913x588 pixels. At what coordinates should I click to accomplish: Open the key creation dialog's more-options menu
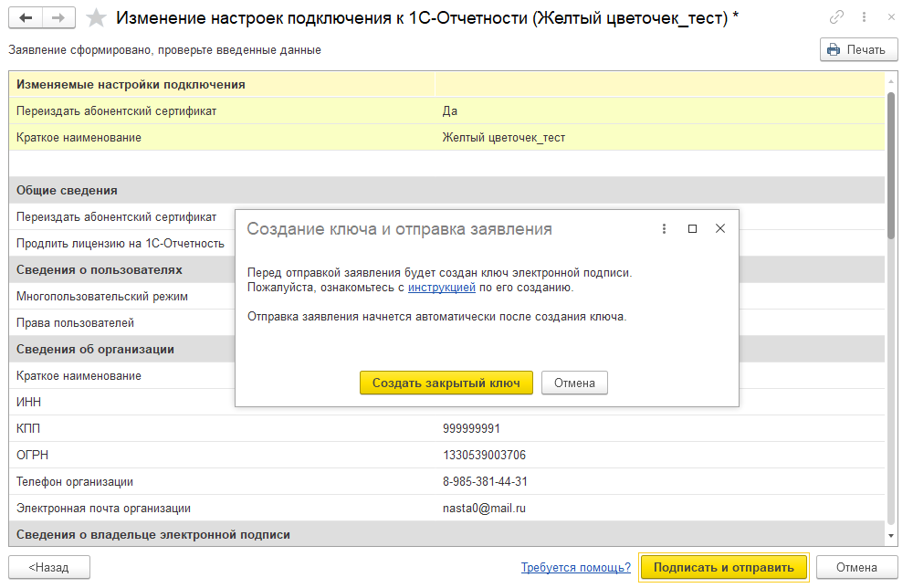pyautogui.click(x=664, y=229)
